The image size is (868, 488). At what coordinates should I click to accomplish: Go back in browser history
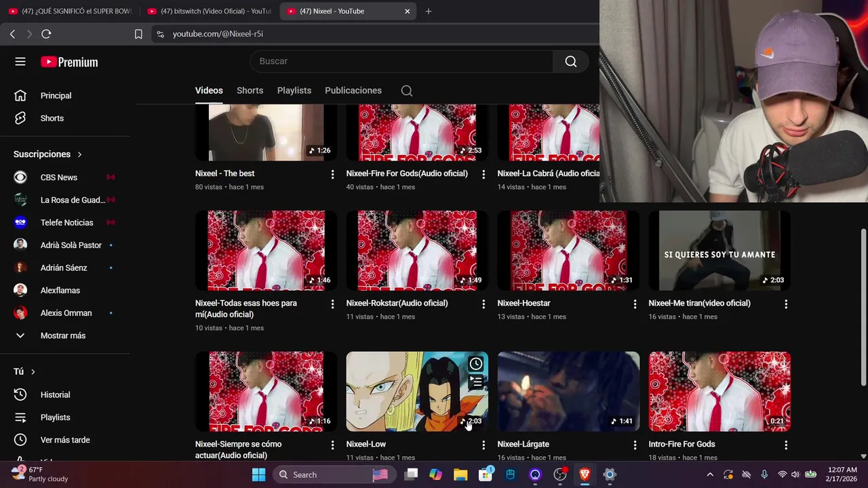click(x=12, y=34)
